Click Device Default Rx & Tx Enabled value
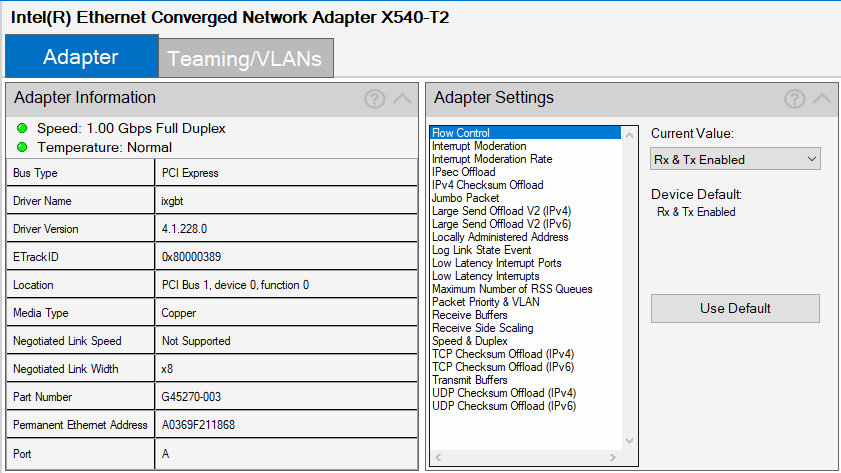Image resolution: width=841 pixels, height=473 pixels. pos(696,212)
